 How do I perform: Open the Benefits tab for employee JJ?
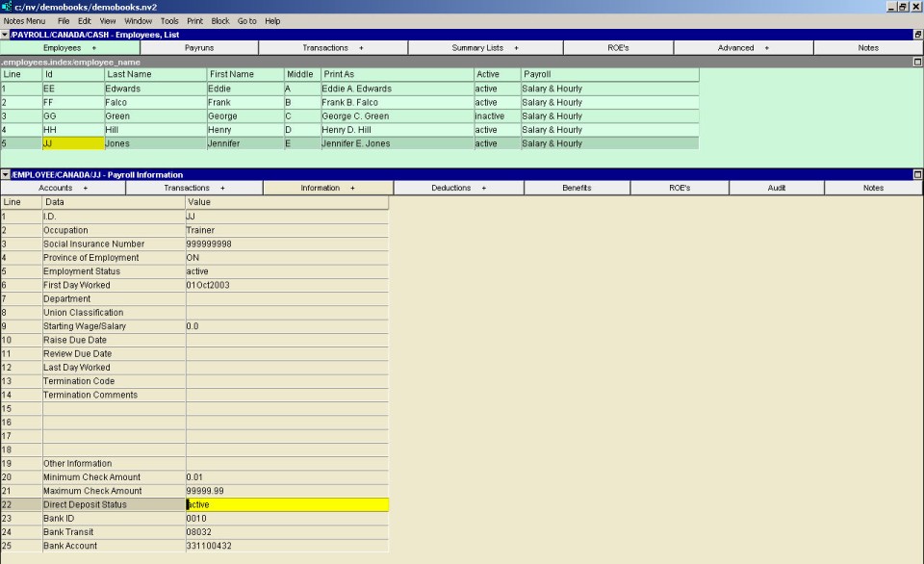tap(577, 189)
